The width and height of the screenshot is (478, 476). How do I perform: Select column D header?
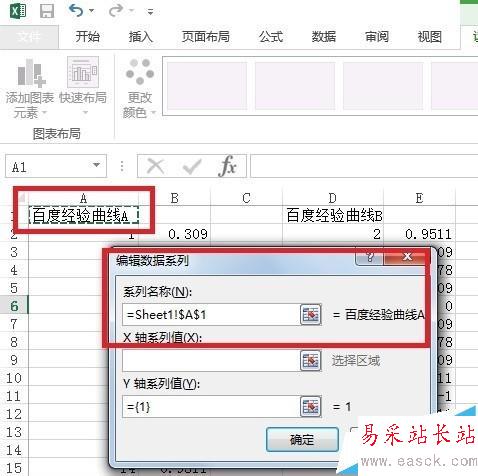[x=333, y=198]
